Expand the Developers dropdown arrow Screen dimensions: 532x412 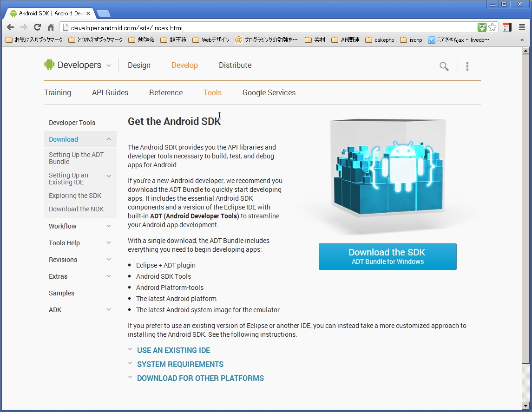pos(109,65)
